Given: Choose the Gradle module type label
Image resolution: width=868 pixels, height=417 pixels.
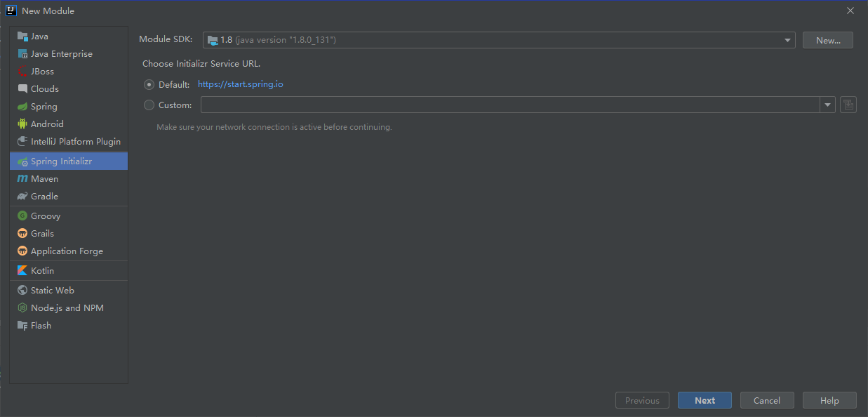Looking at the screenshot, I should [x=45, y=197].
